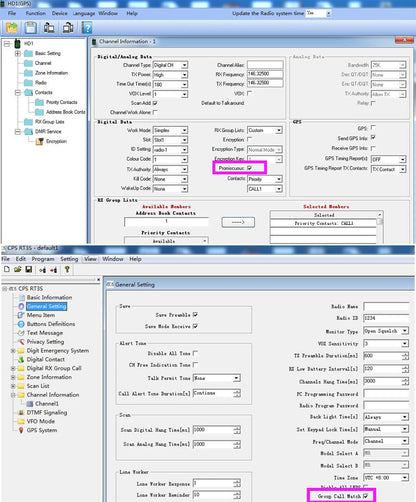Screen dimensions: 416x502
Task: Click the RT3S save floppy icon
Action: click(29, 269)
